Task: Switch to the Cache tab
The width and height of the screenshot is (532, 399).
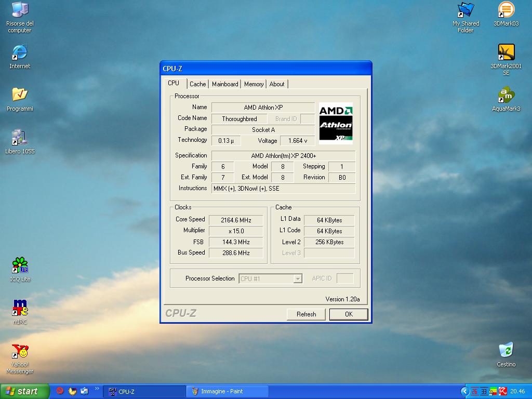Action: pyautogui.click(x=198, y=84)
